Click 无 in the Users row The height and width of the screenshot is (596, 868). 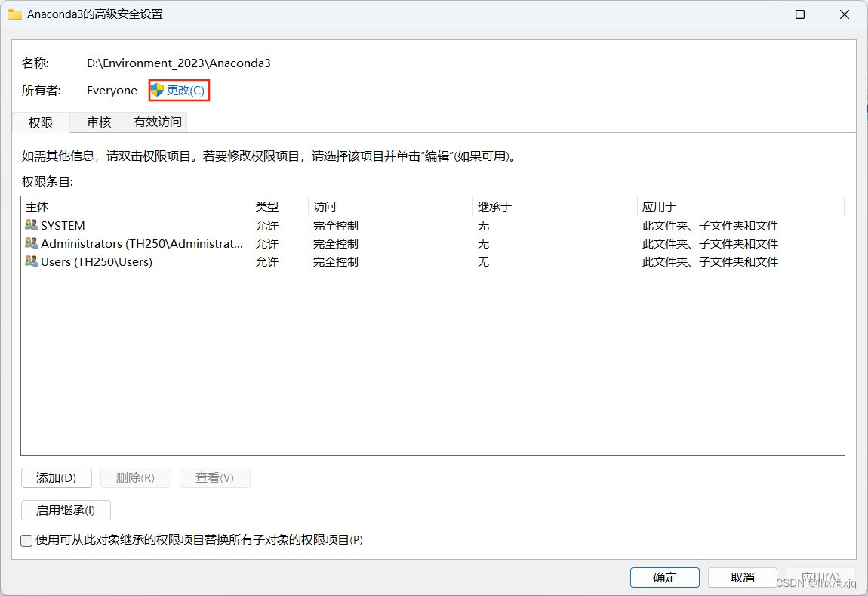tap(483, 261)
